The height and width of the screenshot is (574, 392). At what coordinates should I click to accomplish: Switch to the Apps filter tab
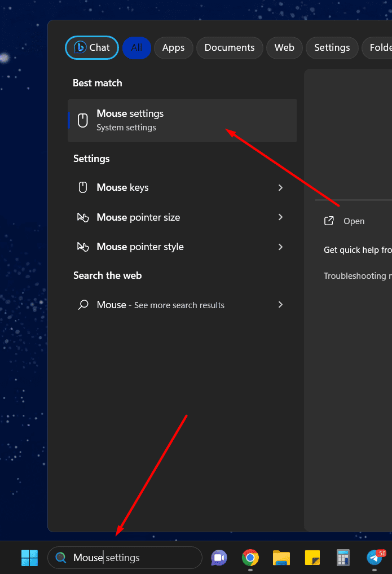tap(173, 48)
